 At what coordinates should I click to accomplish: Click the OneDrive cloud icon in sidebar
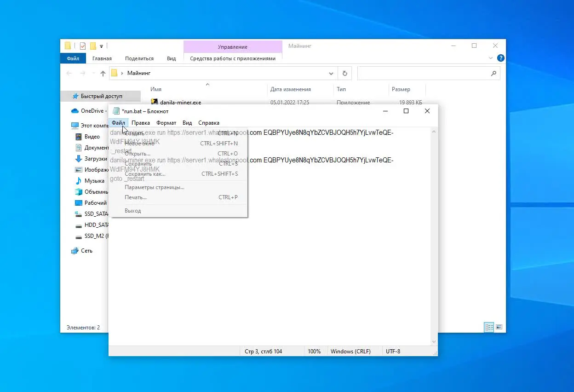point(75,111)
